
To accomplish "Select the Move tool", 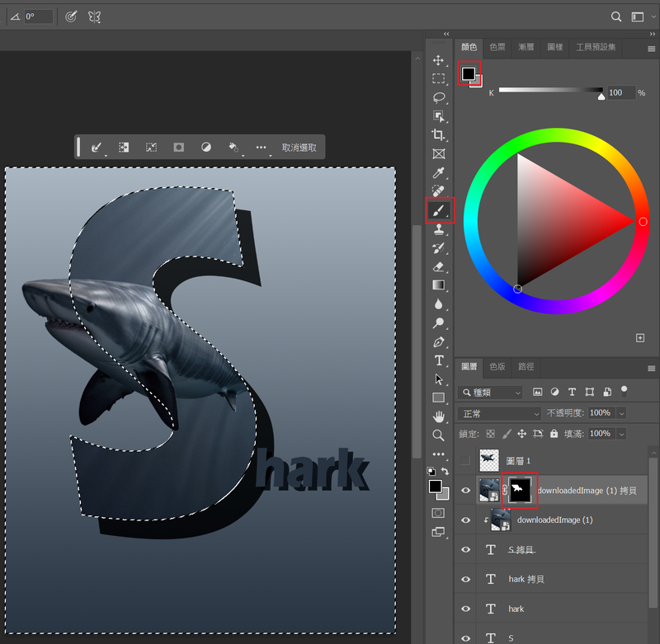I will [x=439, y=60].
